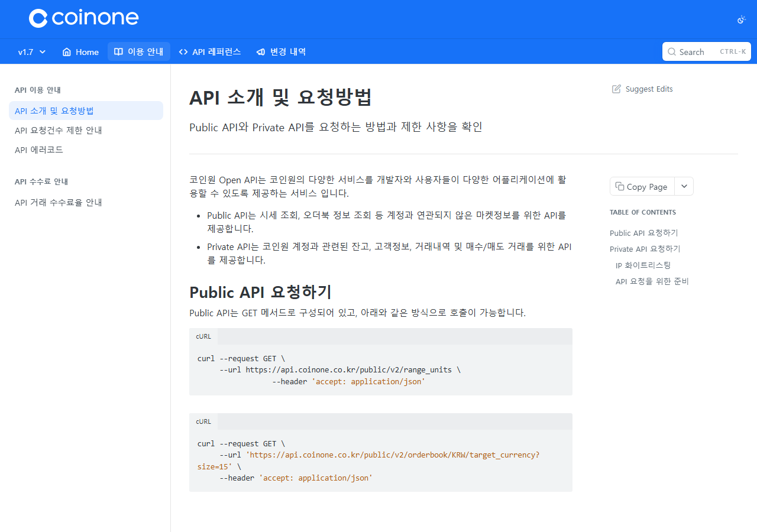Jump to IP 화이트리스팅 in contents
The width and height of the screenshot is (757, 532).
(x=643, y=265)
